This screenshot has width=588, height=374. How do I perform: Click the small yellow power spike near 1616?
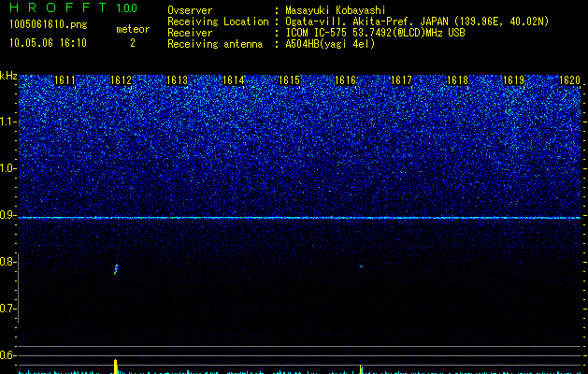[x=361, y=369]
